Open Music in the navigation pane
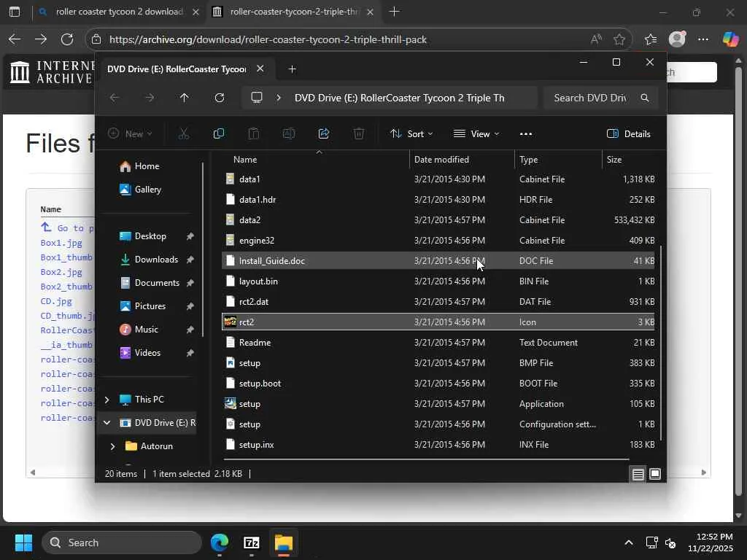 (x=139, y=330)
